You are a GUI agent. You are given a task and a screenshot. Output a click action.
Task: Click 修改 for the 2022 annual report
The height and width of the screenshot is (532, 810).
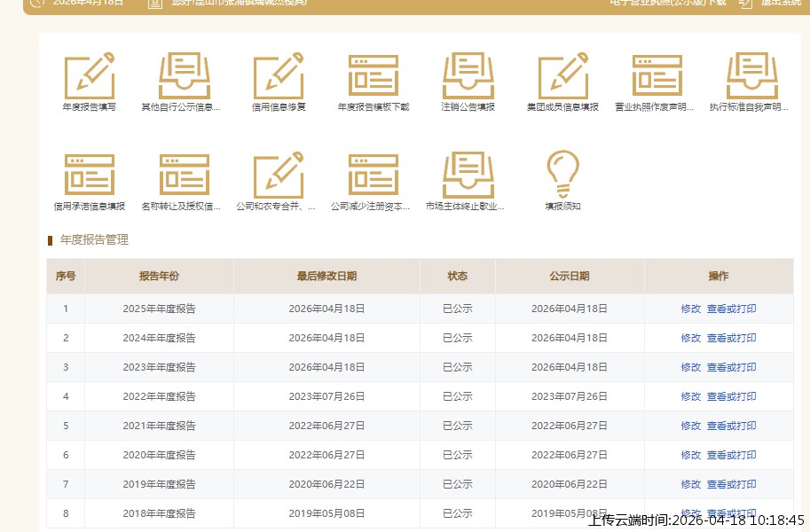pos(690,397)
